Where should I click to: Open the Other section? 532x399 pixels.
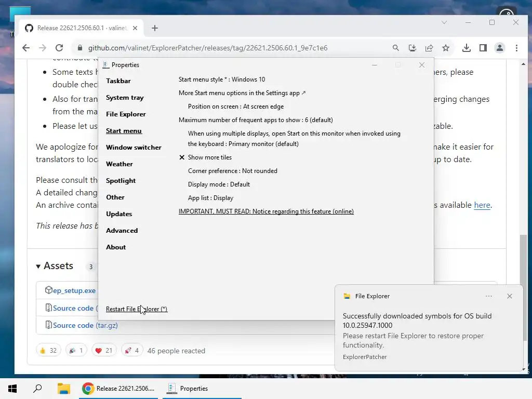[x=115, y=197]
